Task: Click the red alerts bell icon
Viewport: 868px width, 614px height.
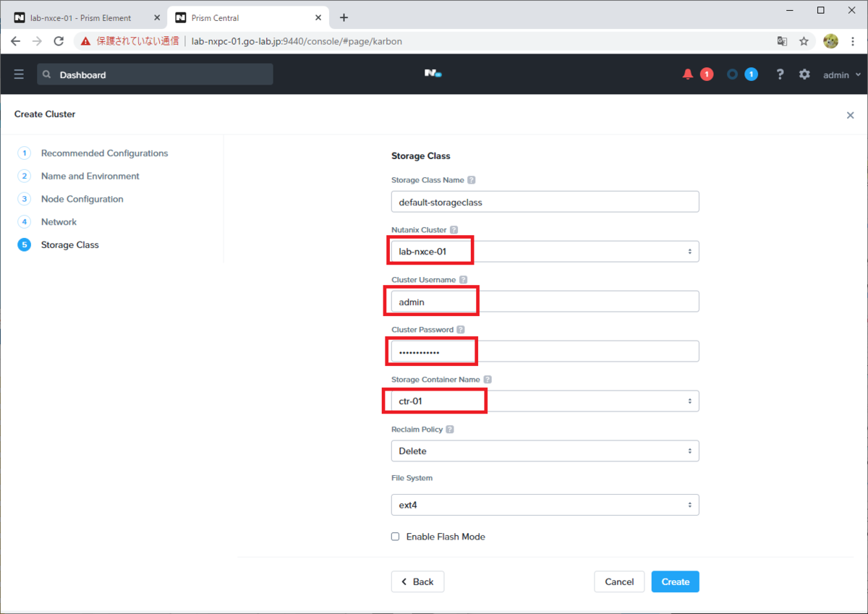Action: tap(688, 74)
